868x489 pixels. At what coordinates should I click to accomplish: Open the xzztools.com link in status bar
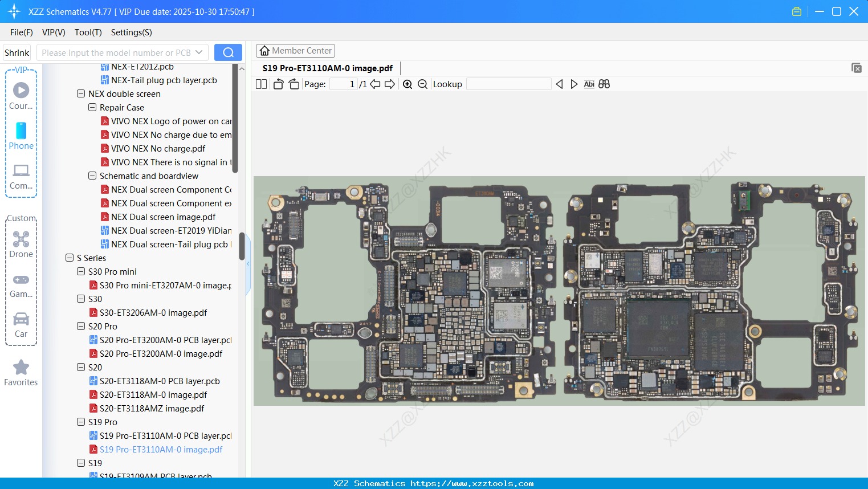(x=472, y=483)
